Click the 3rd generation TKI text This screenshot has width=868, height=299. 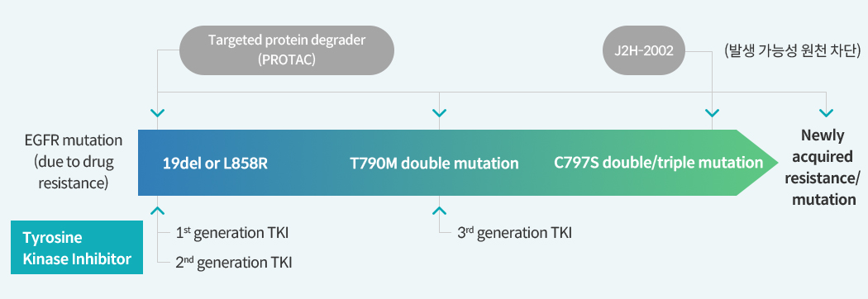(x=514, y=233)
